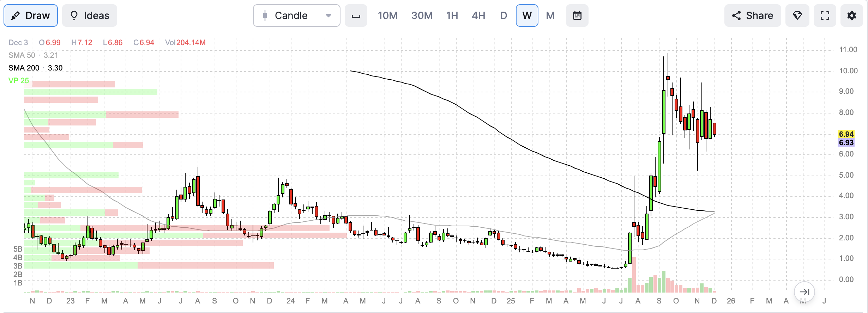Image resolution: width=868 pixels, height=313 pixels.
Task: Enter fullscreen chart mode
Action: tap(825, 16)
